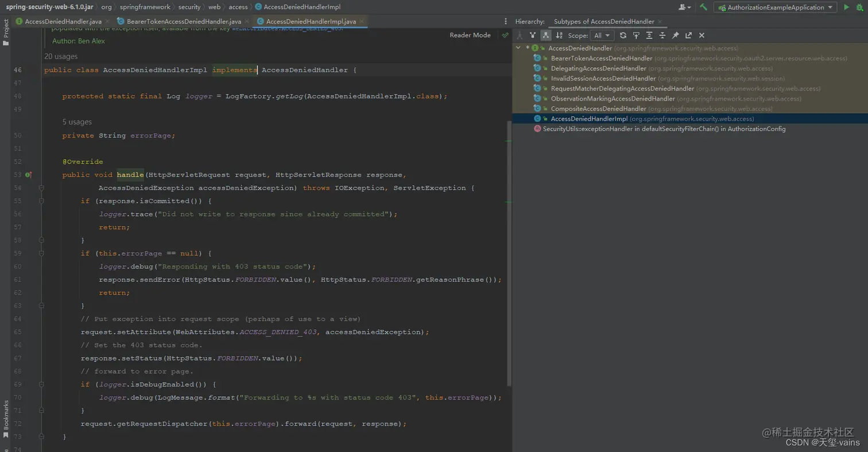This screenshot has width=868, height=452.
Task: Switch to AccessDeniedHandlerImpl.java tab
Action: coord(311,21)
